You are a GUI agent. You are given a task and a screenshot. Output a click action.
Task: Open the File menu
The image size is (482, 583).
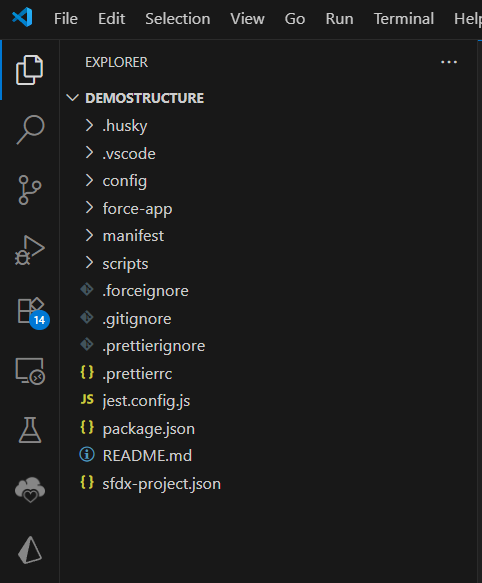[x=65, y=19]
